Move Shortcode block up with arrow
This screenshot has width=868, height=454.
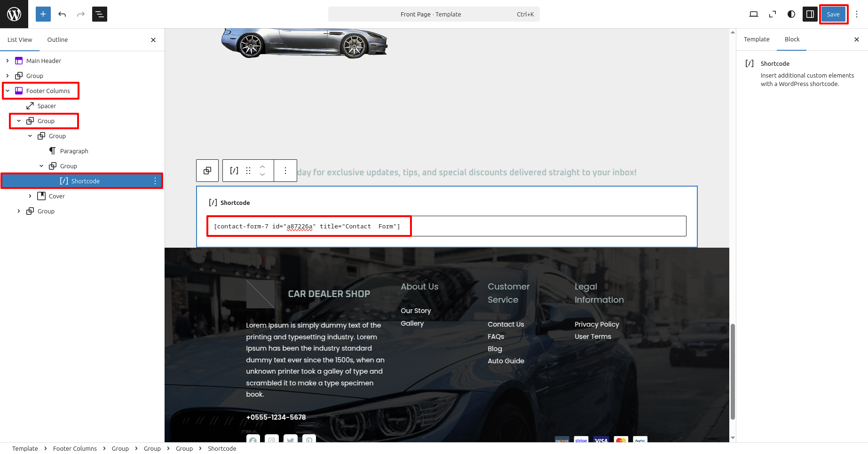tap(262, 167)
